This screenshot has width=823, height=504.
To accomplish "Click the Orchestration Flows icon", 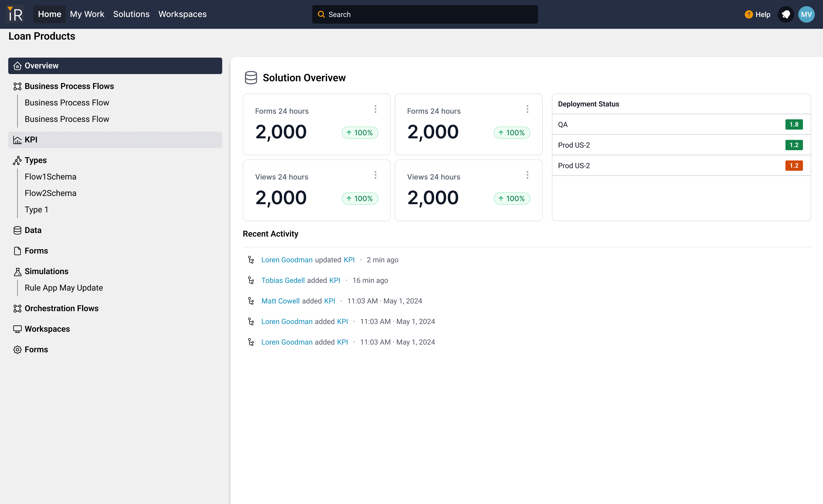I will click(17, 309).
